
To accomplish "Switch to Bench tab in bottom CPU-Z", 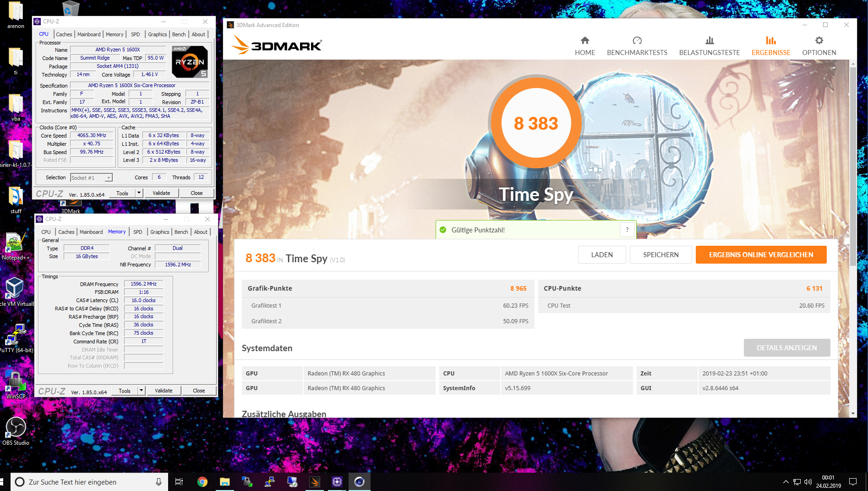I will coord(181,232).
